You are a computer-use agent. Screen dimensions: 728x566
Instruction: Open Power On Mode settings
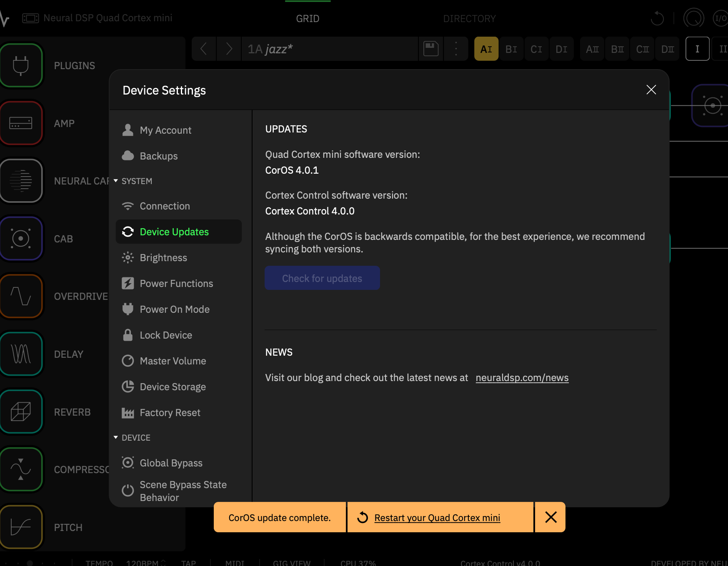click(179, 309)
